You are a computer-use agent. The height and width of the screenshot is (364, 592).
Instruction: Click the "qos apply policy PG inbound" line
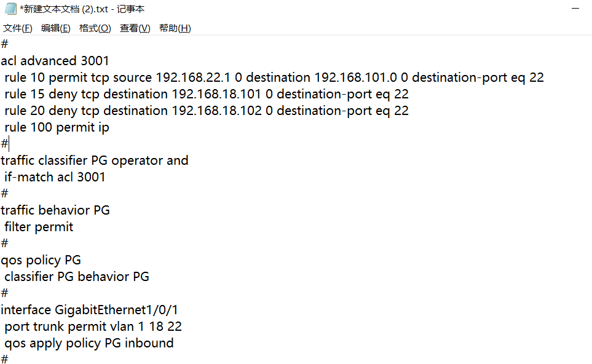tap(89, 343)
